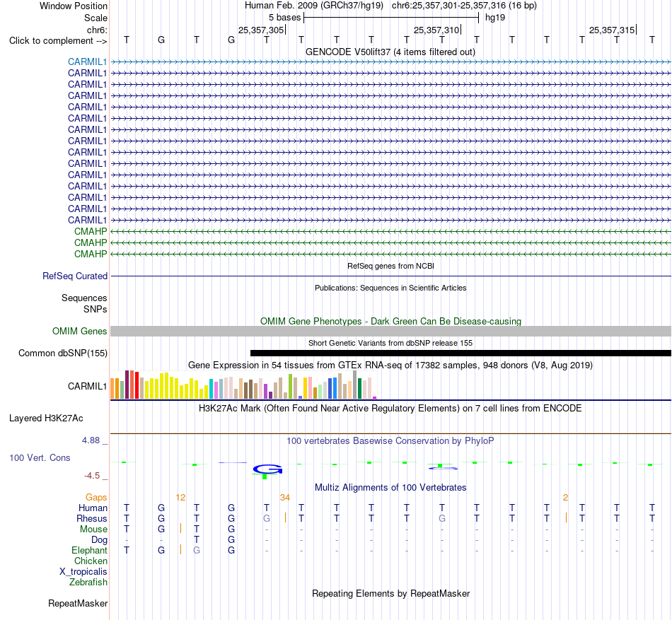The image size is (672, 620).
Task: Click 'Multiz Alignments of 100 Vertebrates' title
Action: tap(390, 487)
